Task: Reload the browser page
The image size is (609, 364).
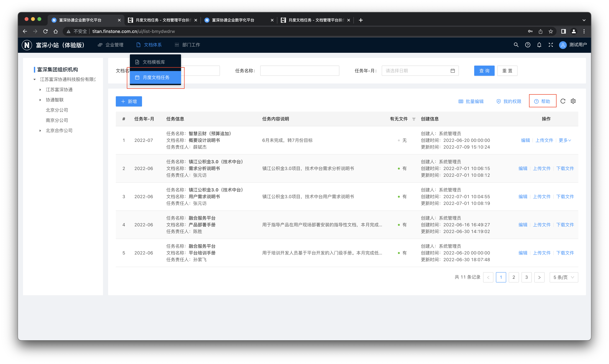Action: click(45, 31)
